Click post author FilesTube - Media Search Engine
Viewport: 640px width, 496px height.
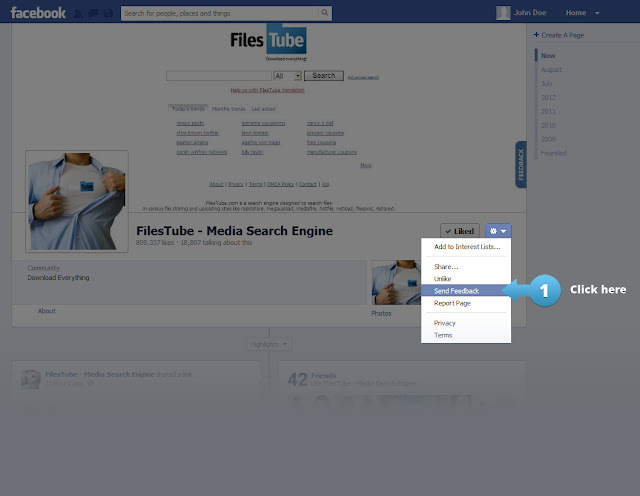tap(100, 374)
